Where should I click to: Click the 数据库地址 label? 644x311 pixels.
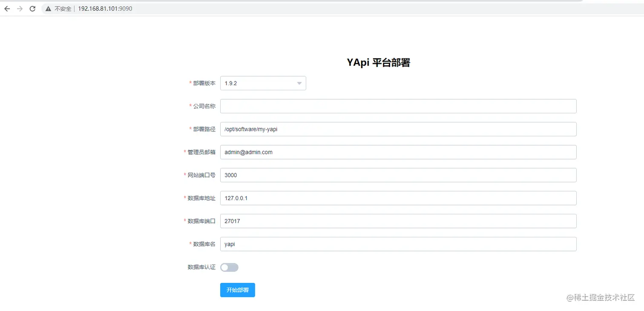point(201,198)
